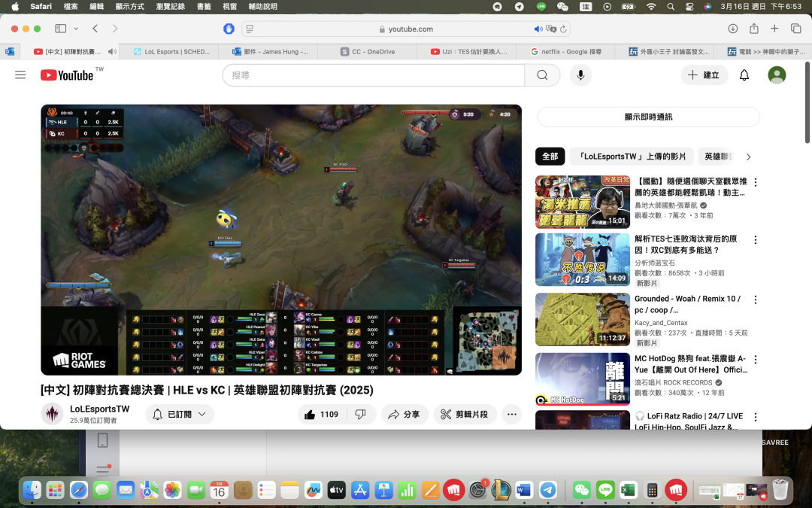Image resolution: width=812 pixels, height=508 pixels.
Task: Open Safari share sheet
Action: tap(754, 29)
